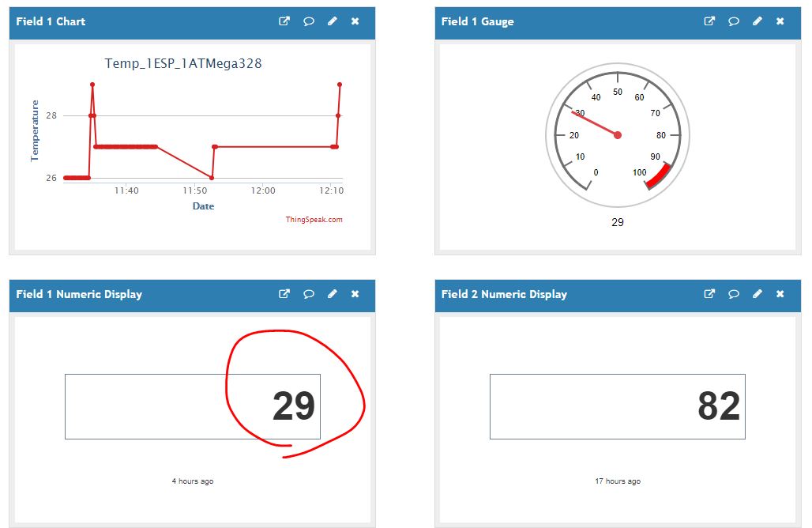Edit Field 2 Numeric Display settings
The width and height of the screenshot is (812, 528).
point(757,294)
